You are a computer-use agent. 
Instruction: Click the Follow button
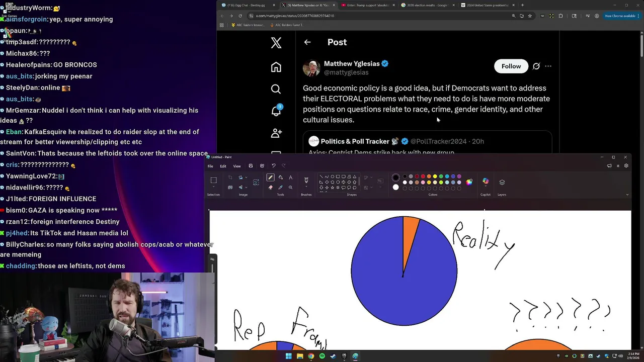(x=511, y=66)
